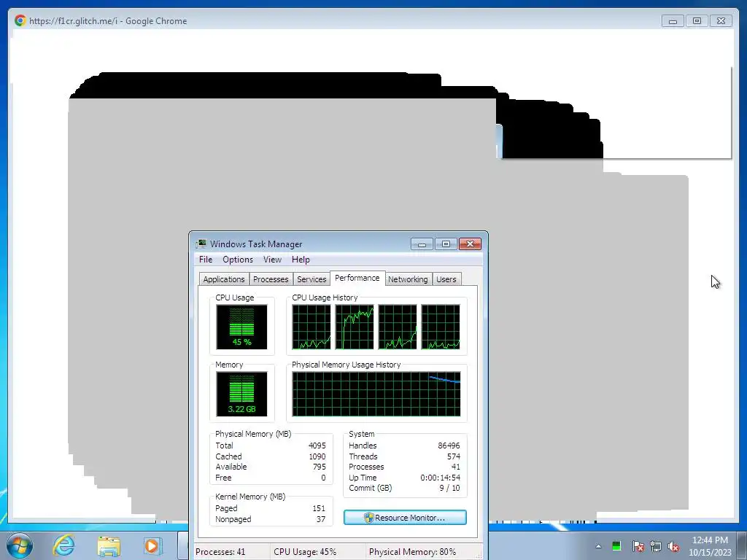Click the Handles value 86496
This screenshot has width=747, height=560.
click(x=449, y=446)
